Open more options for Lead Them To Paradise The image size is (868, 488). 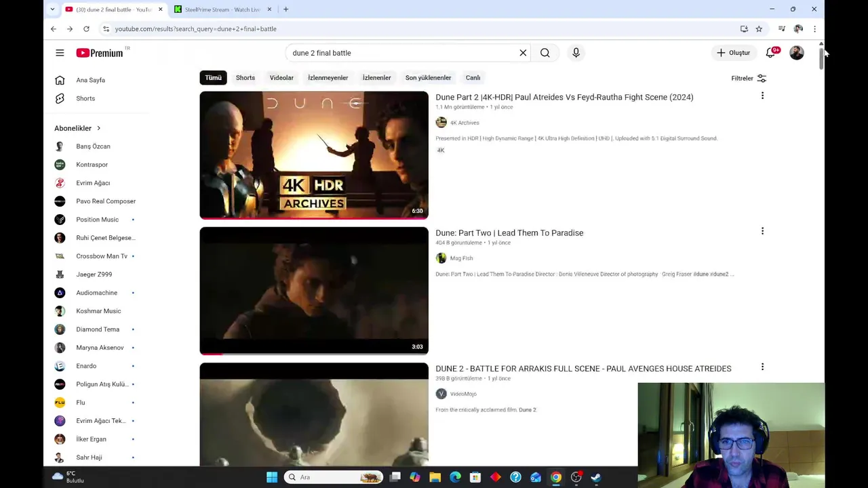coord(762,232)
